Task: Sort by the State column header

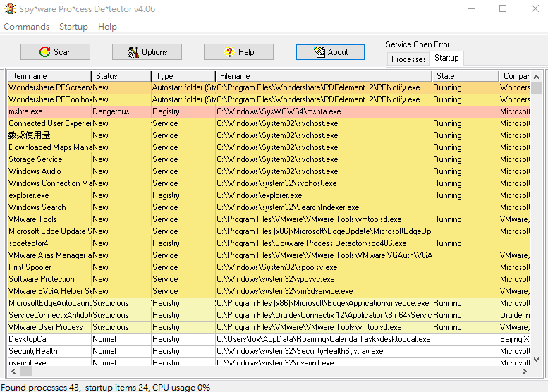Action: tap(465, 76)
